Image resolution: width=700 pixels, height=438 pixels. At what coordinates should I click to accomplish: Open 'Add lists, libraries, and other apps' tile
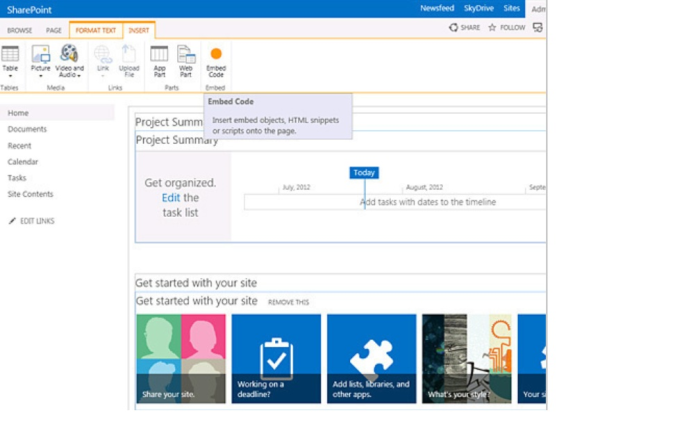coord(371,359)
